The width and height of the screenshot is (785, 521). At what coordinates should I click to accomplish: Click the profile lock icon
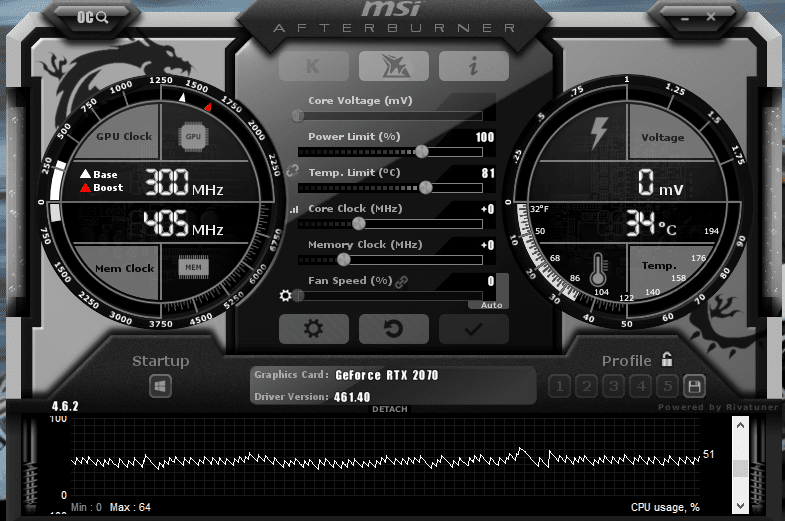pyautogui.click(x=667, y=359)
